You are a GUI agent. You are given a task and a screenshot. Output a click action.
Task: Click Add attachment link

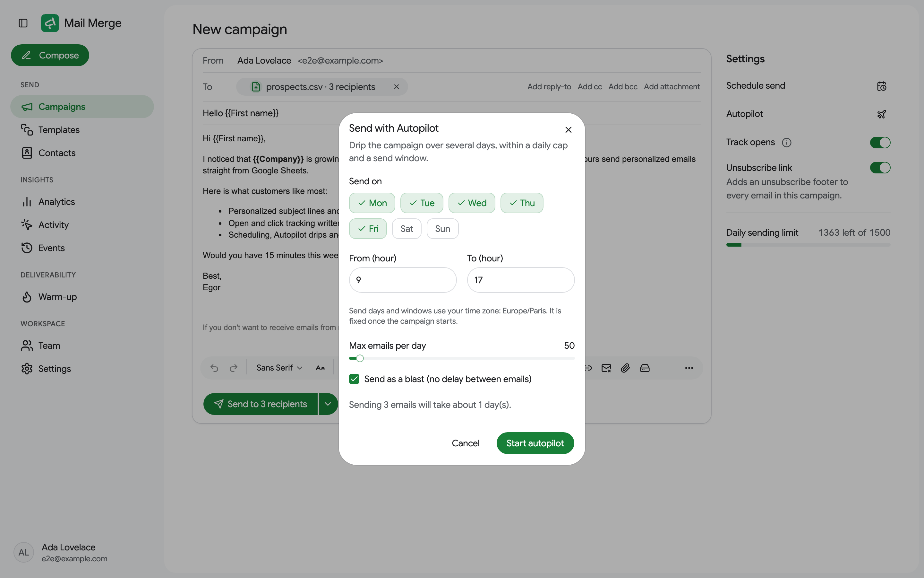[672, 87]
